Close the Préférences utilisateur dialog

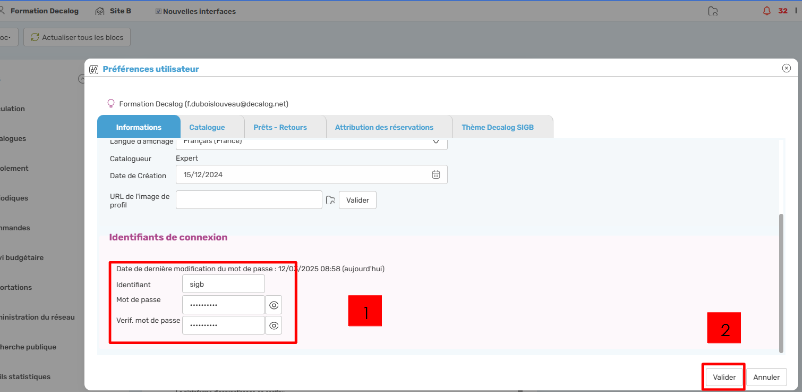[x=786, y=68]
